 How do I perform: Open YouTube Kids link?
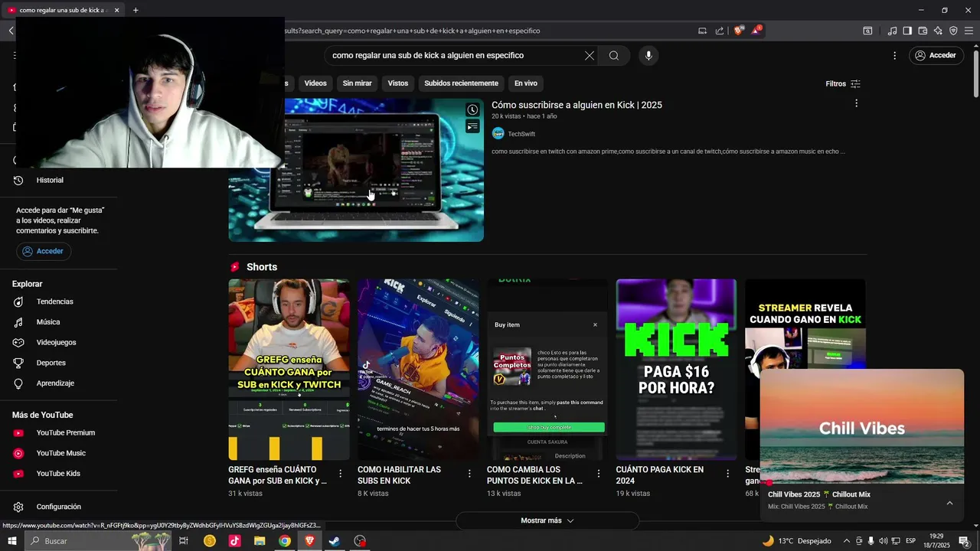pos(58,473)
